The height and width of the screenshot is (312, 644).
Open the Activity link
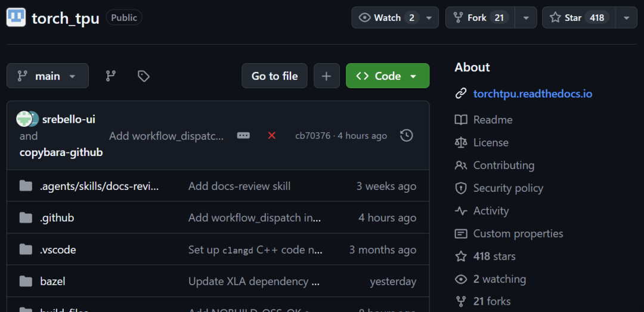click(x=491, y=211)
